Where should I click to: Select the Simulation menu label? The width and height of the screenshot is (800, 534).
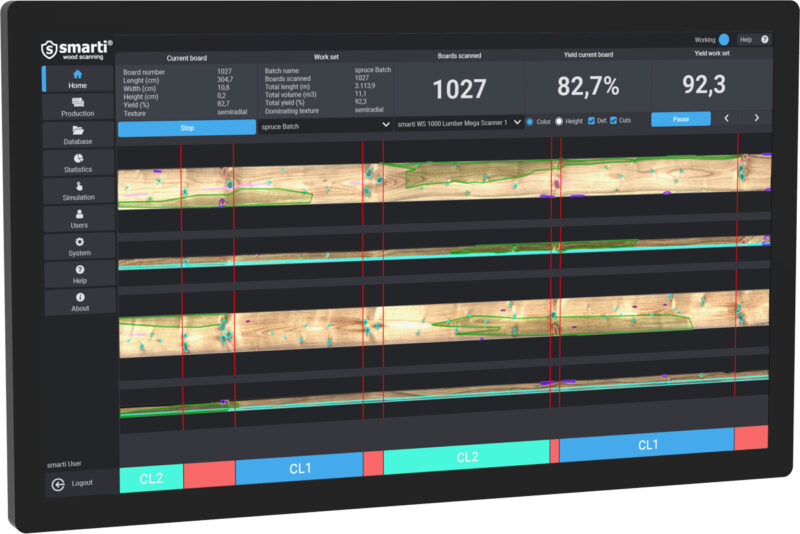[79, 197]
